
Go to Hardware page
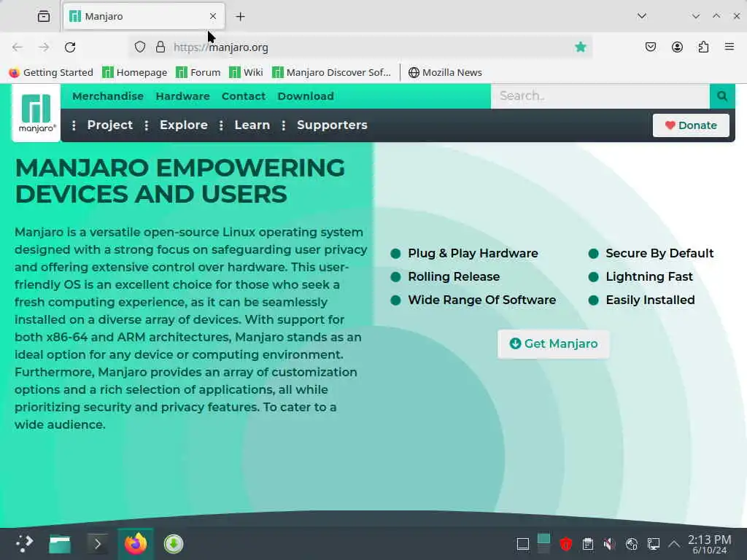[182, 96]
